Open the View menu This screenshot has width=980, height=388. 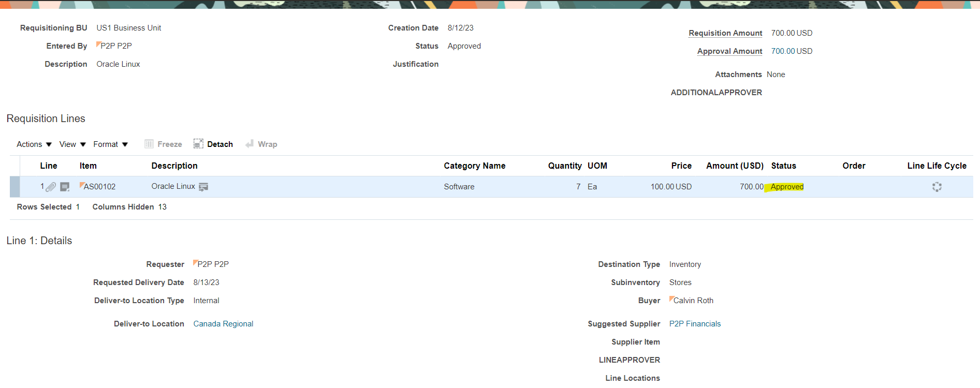tap(72, 144)
